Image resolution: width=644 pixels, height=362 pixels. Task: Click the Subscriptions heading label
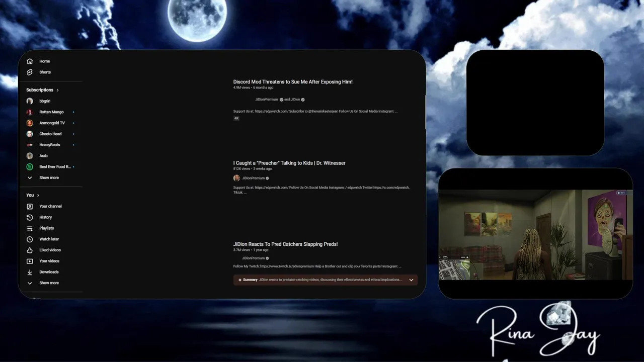[40, 90]
